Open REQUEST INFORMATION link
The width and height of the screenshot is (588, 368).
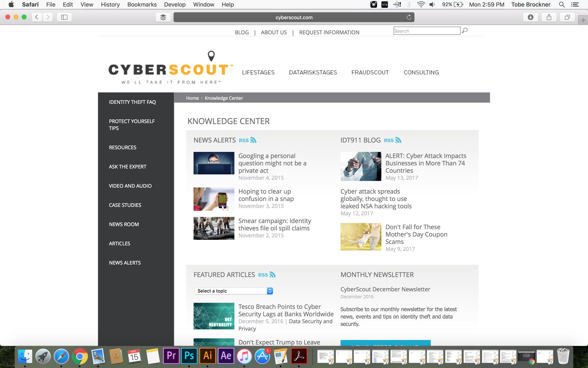tap(329, 32)
